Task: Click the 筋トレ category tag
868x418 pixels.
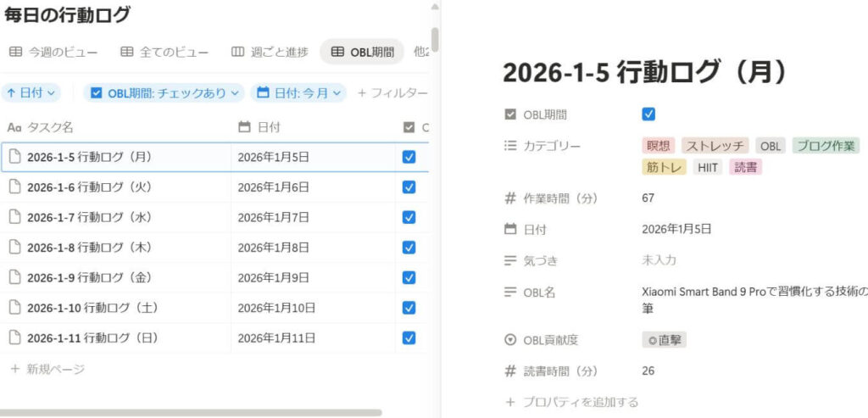Action: [x=665, y=167]
